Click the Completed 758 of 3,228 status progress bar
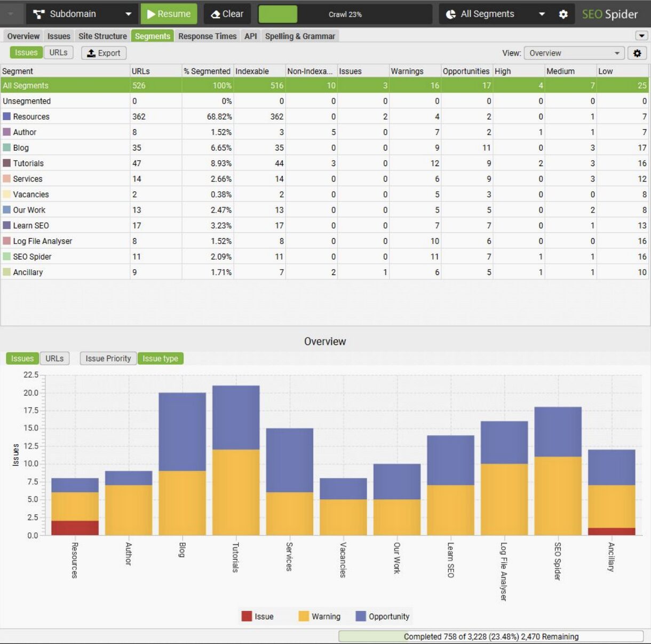 click(491, 637)
